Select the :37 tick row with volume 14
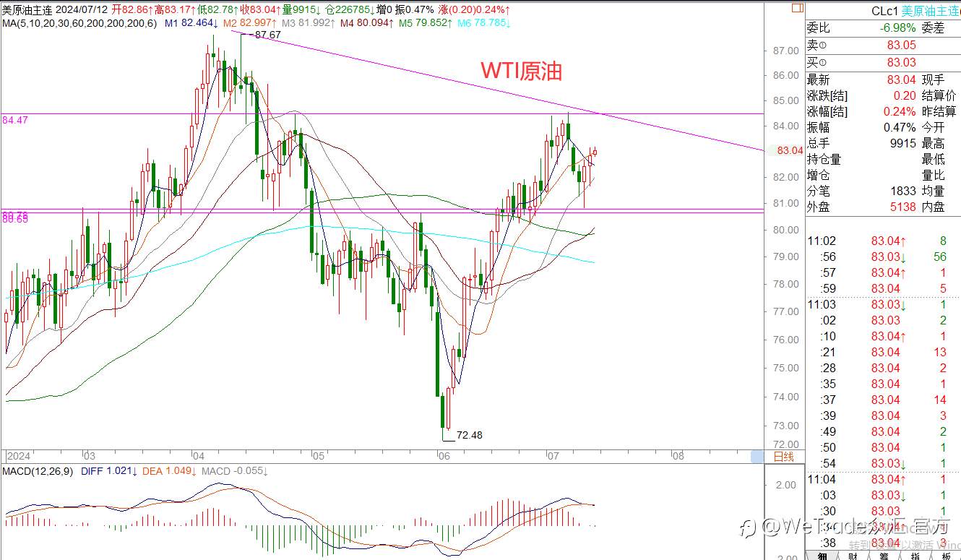 (884, 400)
